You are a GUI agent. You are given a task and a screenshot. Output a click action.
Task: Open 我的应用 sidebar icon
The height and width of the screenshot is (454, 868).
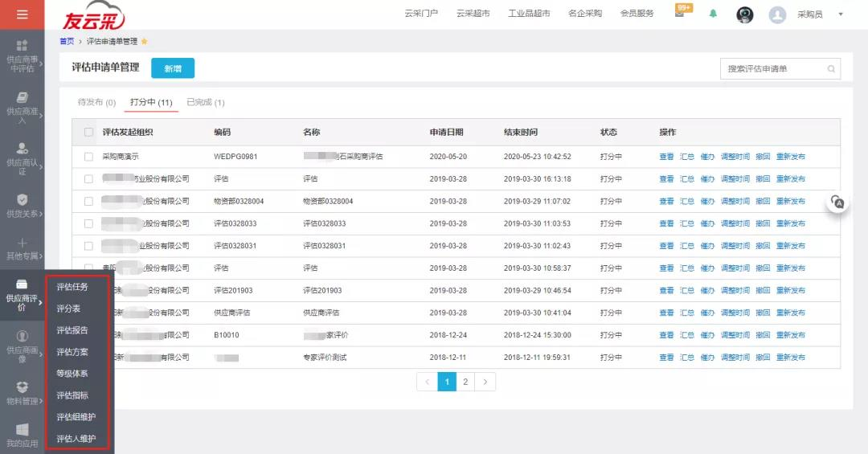[x=22, y=435]
